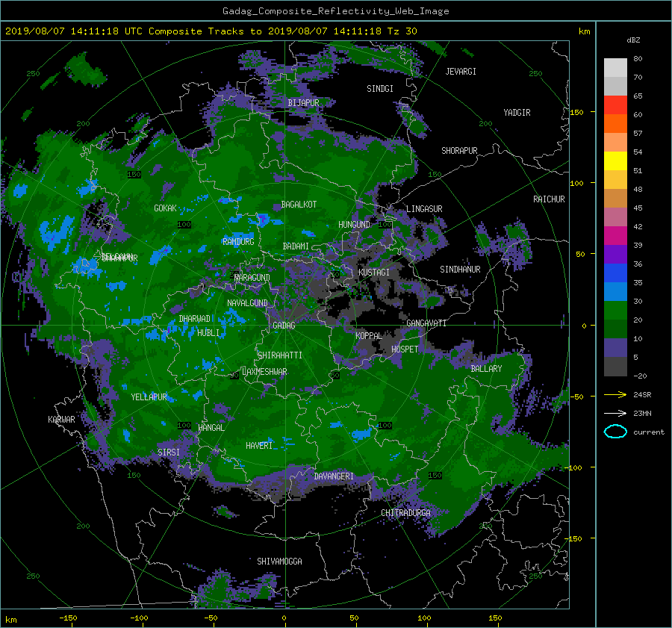The height and width of the screenshot is (628, 672).
Task: Click the KARWAR coastal label
Action: tap(61, 420)
